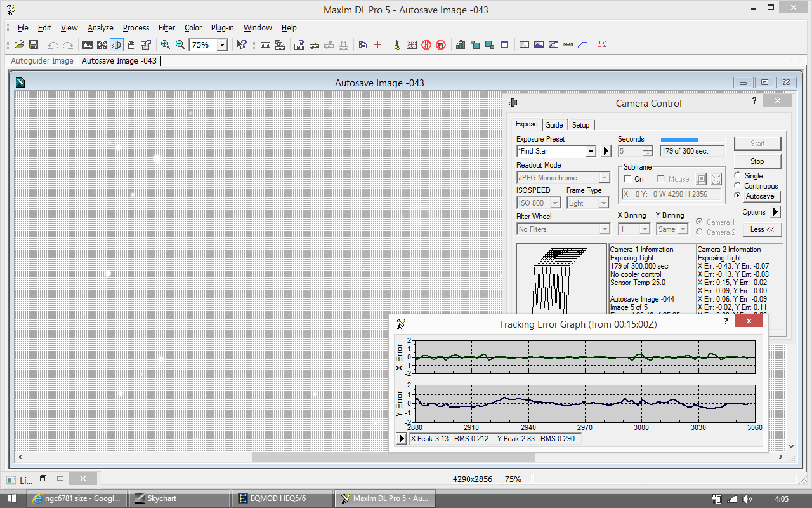Open the Readout Mode dropdown
812x508 pixels.
click(x=605, y=178)
